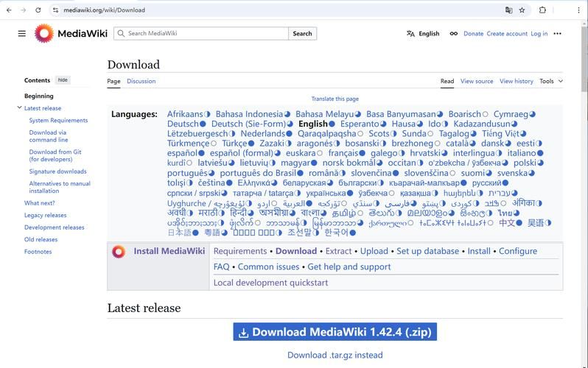This screenshot has width=588, height=368.
Task: Open the View source tab
Action: 477,81
